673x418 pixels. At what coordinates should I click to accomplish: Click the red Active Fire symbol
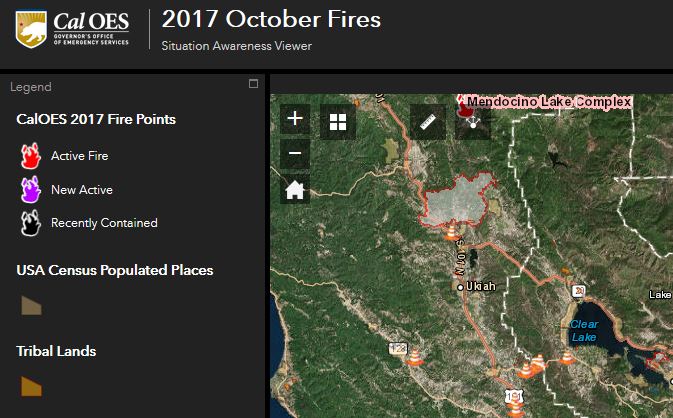click(30, 156)
